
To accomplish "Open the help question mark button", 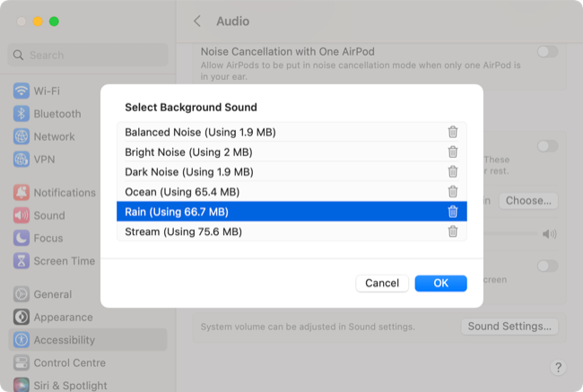I will coord(557,367).
